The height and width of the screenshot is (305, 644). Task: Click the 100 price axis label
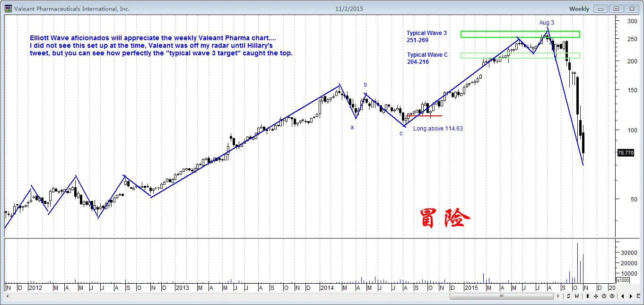tap(632, 130)
